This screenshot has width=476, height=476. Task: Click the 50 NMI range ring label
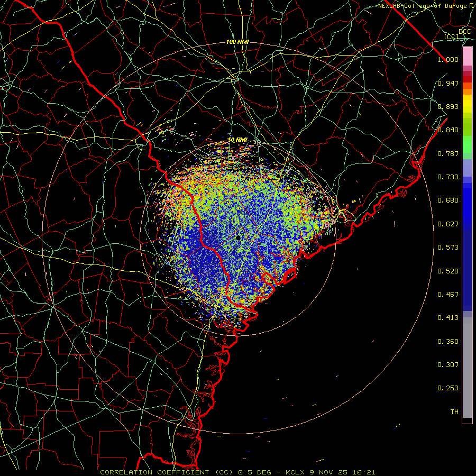[237, 140]
